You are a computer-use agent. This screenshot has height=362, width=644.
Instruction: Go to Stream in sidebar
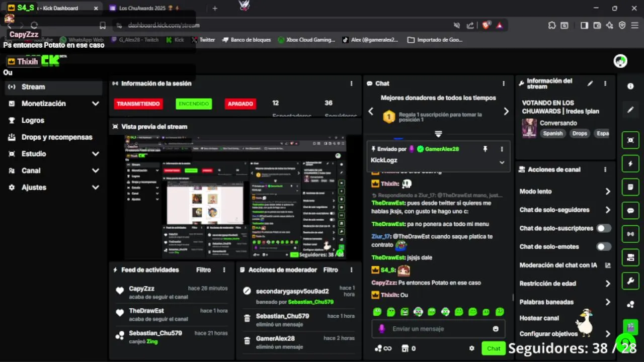click(x=53, y=87)
